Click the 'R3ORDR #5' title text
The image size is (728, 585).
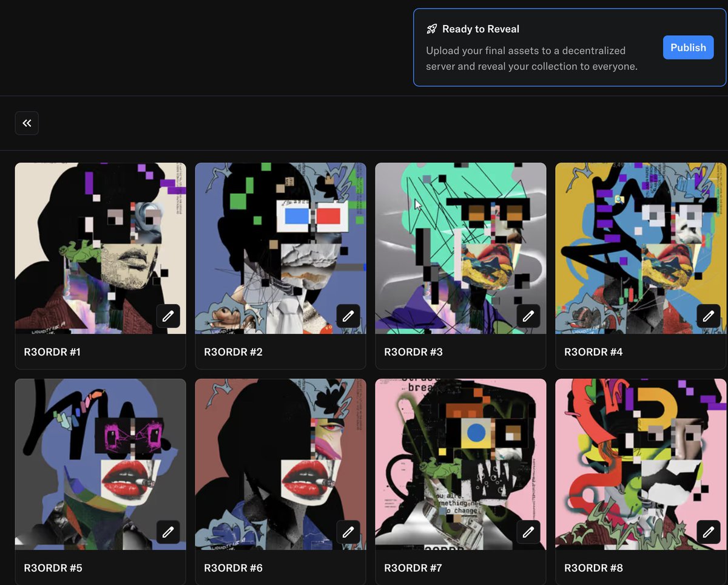[53, 568]
